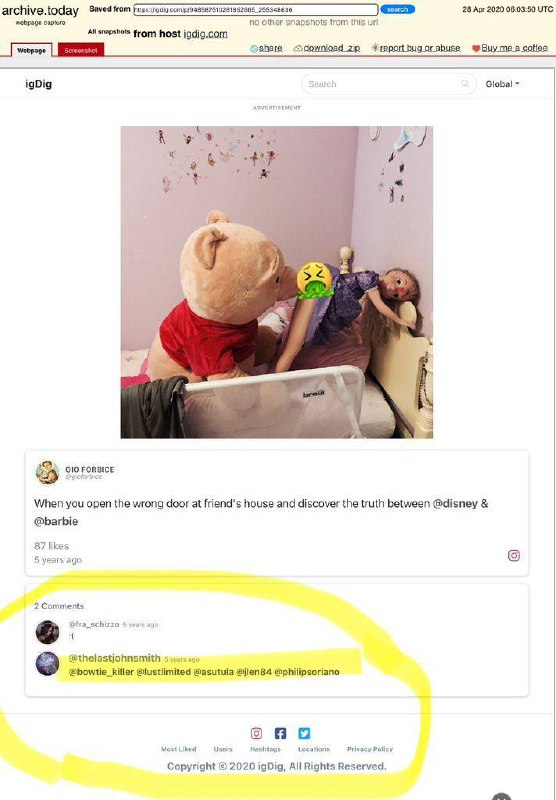Expand the Global dropdown

click(502, 84)
